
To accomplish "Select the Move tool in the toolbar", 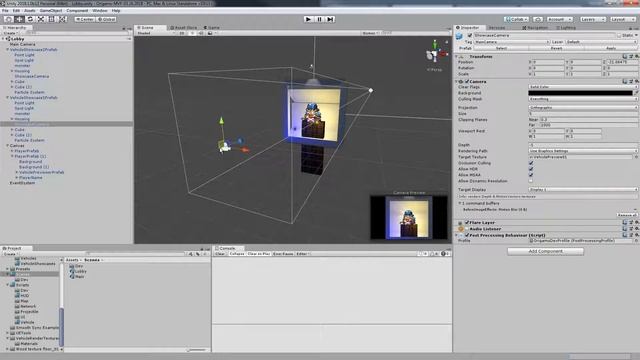I will [19, 19].
